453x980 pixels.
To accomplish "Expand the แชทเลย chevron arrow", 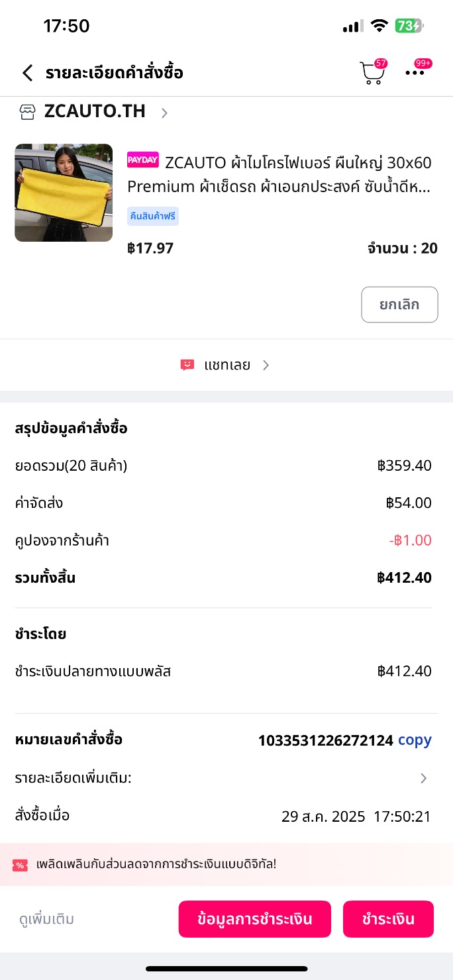I will (266, 365).
